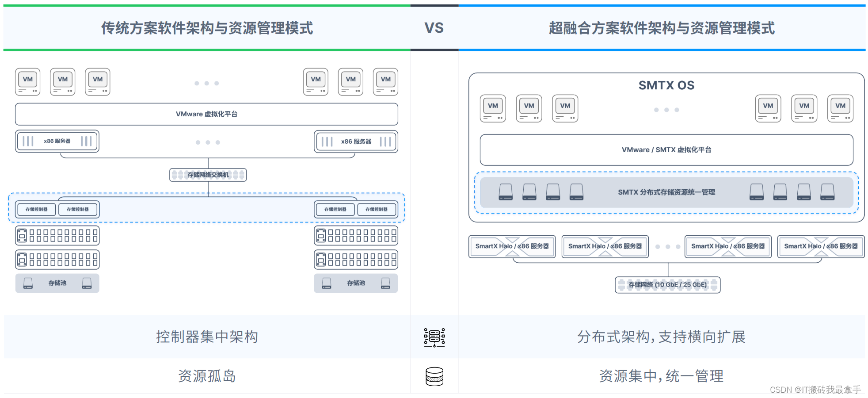The height and width of the screenshot is (398, 868).
Task: Pick the fourth disk icon left of SMTX 分布式存储 label
Action: coord(576,192)
